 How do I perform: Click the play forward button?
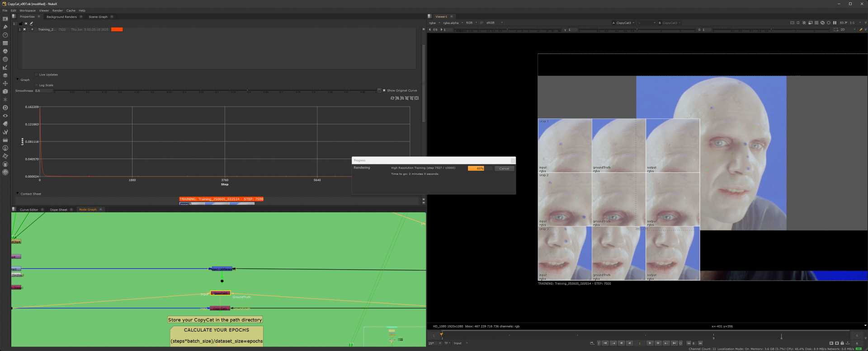650,343
